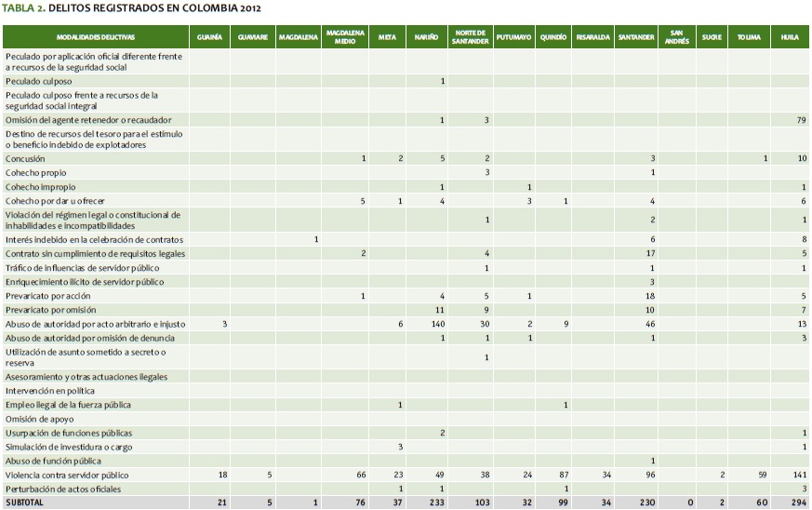
Task: Click the 'Violencia contra servidor público' row label
Action: [x=67, y=475]
